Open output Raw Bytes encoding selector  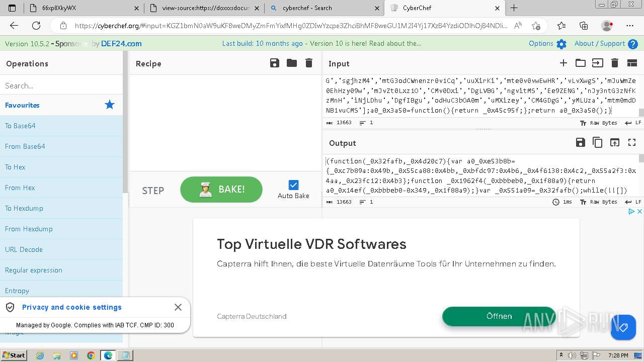[598, 202]
